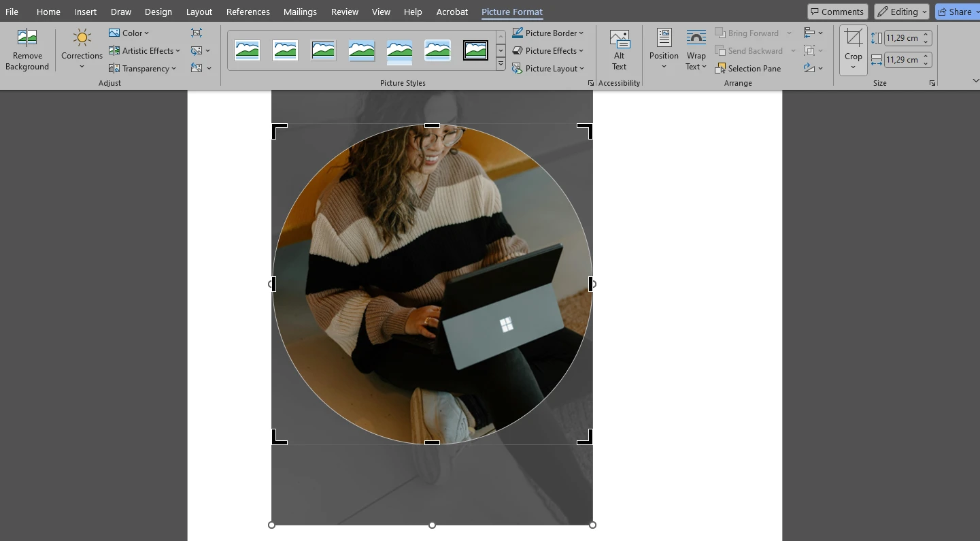Apply the sixth soft-edge picture style
This screenshot has height=541, width=980.
437,50
